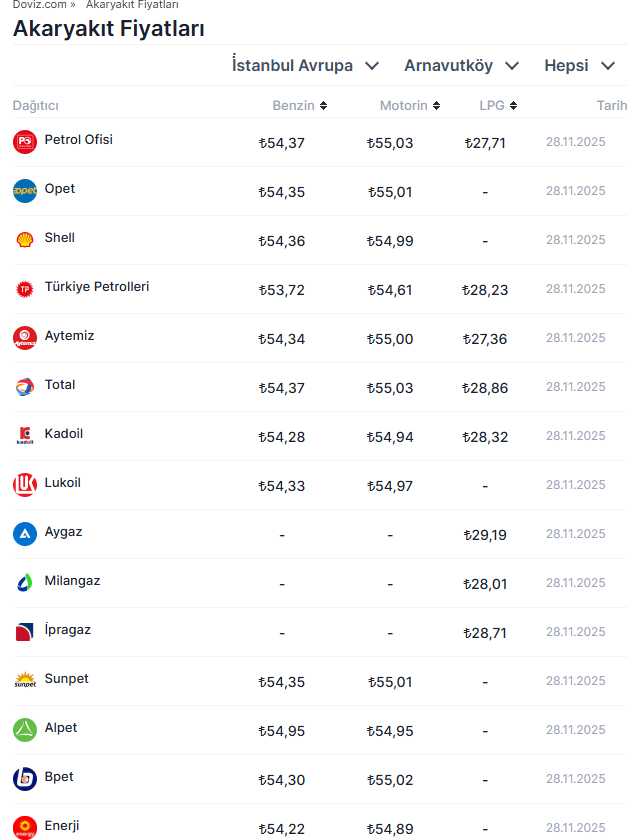The width and height of the screenshot is (643, 840).
Task: Open the Hepsi filter dropdown
Action: click(x=579, y=66)
